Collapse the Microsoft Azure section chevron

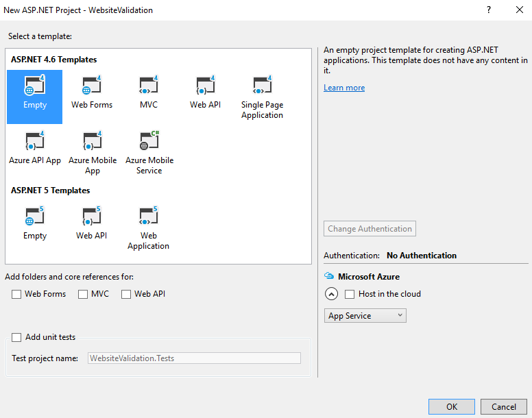tap(332, 294)
